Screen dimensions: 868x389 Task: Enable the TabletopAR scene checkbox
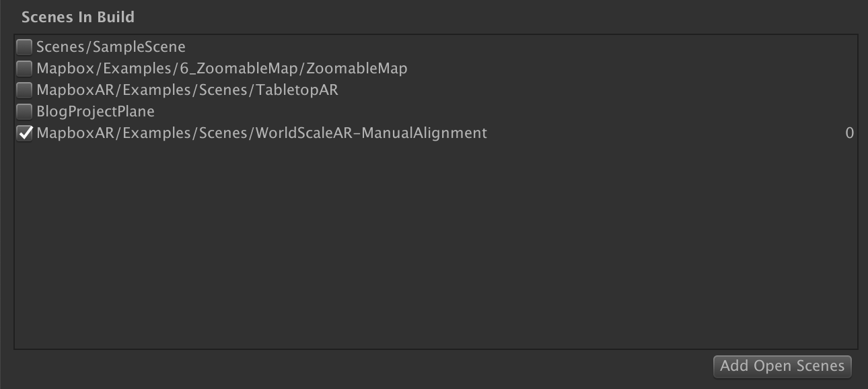coord(24,90)
